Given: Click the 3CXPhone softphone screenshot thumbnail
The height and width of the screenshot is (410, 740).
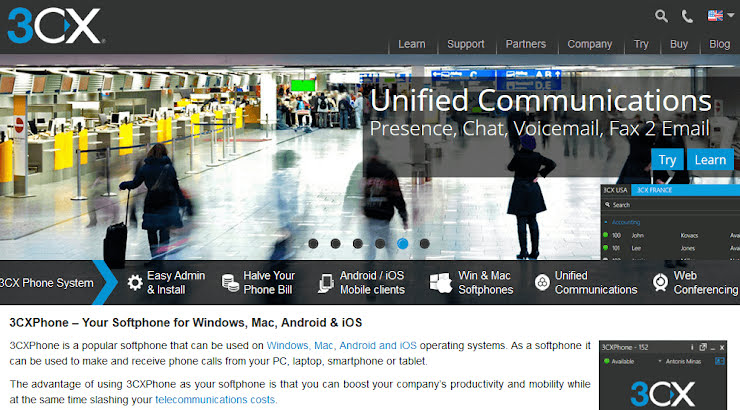Looking at the screenshot, I should pyautogui.click(x=663, y=375).
